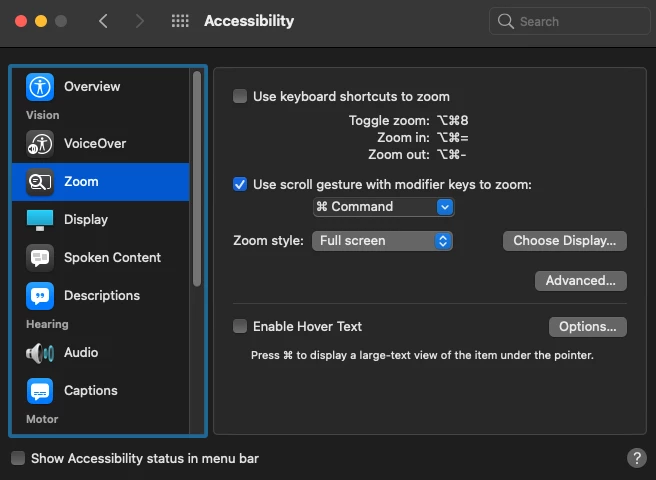Select Captions in the sidebar
The height and width of the screenshot is (480, 656).
(100, 391)
